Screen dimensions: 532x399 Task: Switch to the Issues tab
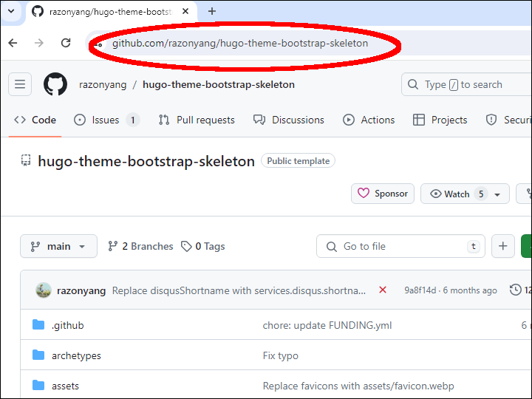point(106,120)
